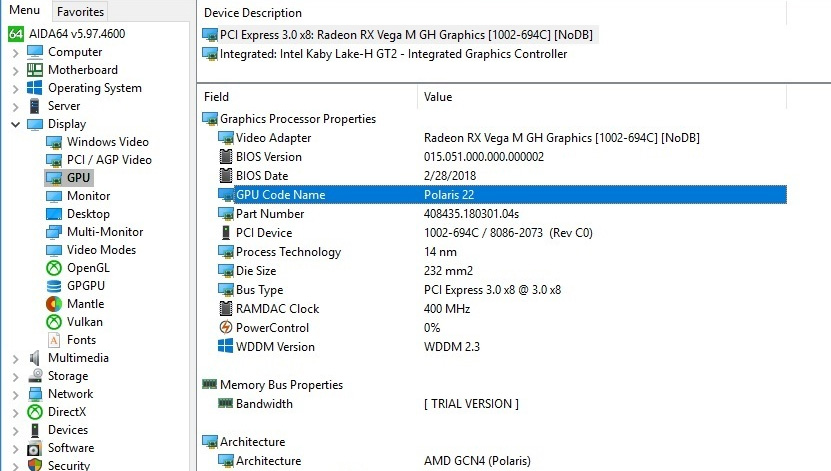Open the GPGPU icon entry
The image size is (831, 471).
[x=55, y=286]
